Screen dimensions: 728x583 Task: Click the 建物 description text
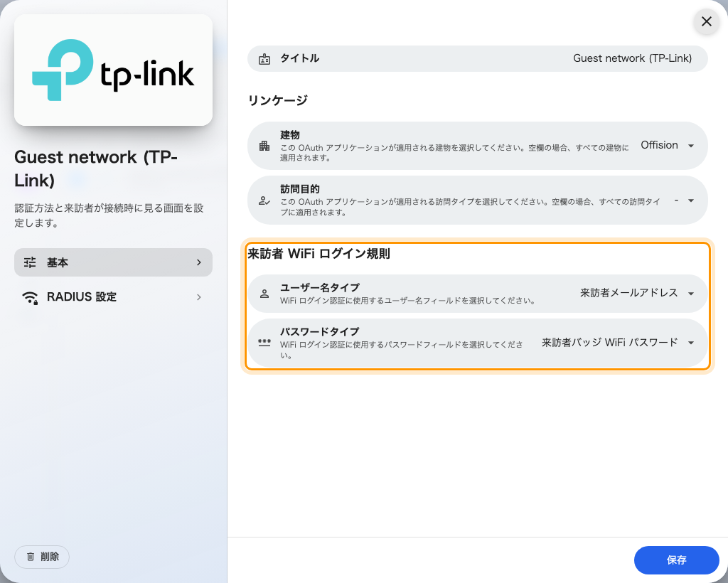click(454, 153)
